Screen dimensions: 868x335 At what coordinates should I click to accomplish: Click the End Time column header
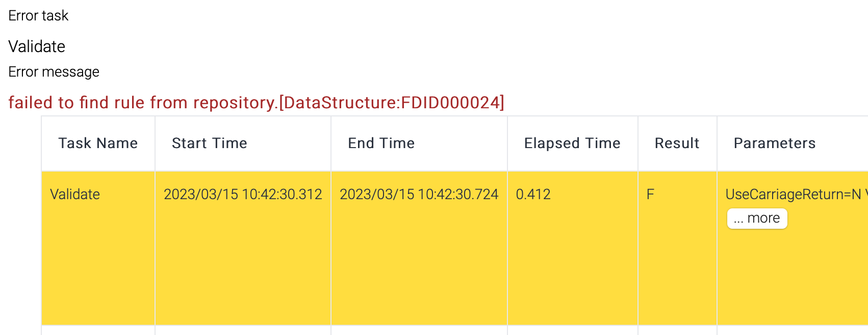point(381,143)
